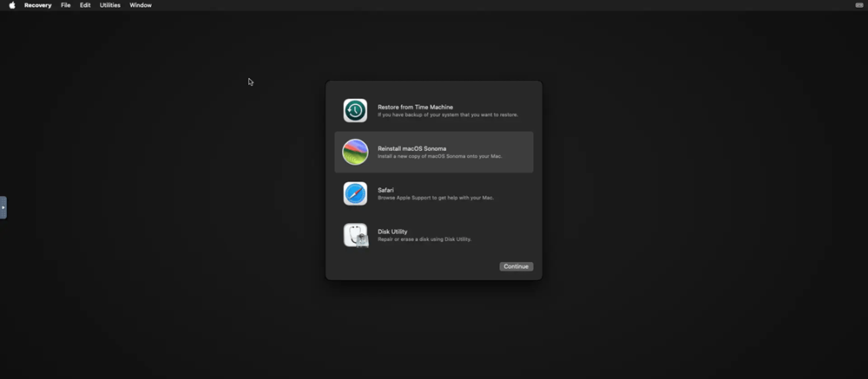Viewport: 868px width, 379px height.
Task: Click the input source icon in menu bar
Action: tap(858, 5)
